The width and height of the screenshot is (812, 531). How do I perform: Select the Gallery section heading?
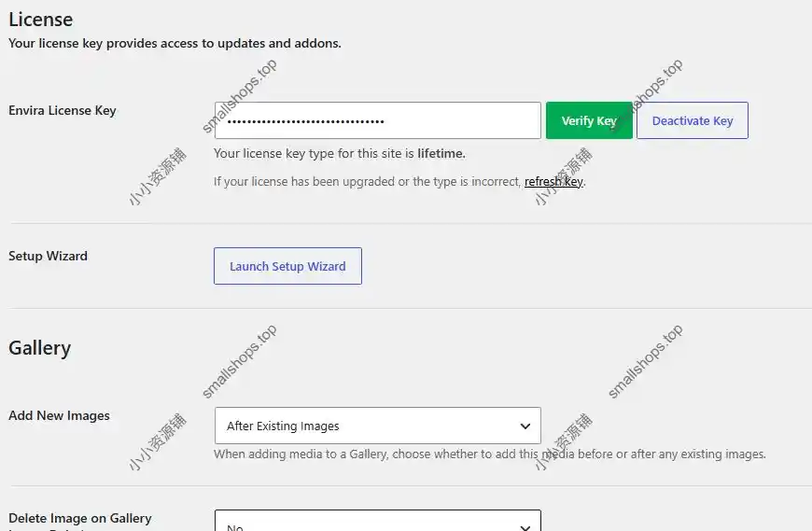[x=39, y=348]
